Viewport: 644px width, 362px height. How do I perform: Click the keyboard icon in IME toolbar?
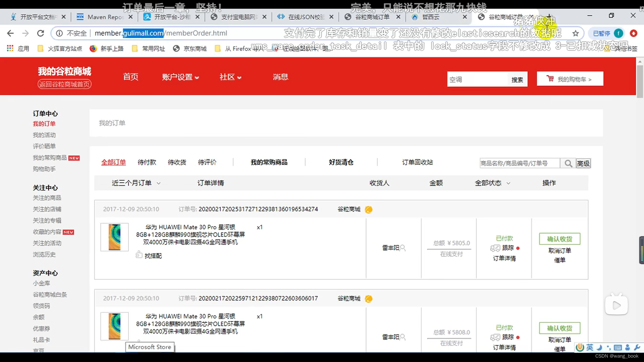pos(618,348)
